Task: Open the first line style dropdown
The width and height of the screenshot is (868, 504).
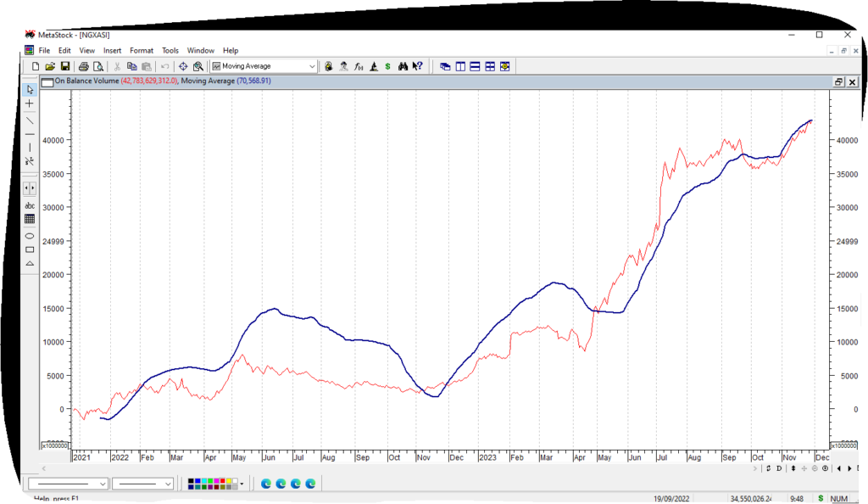Action: click(103, 484)
